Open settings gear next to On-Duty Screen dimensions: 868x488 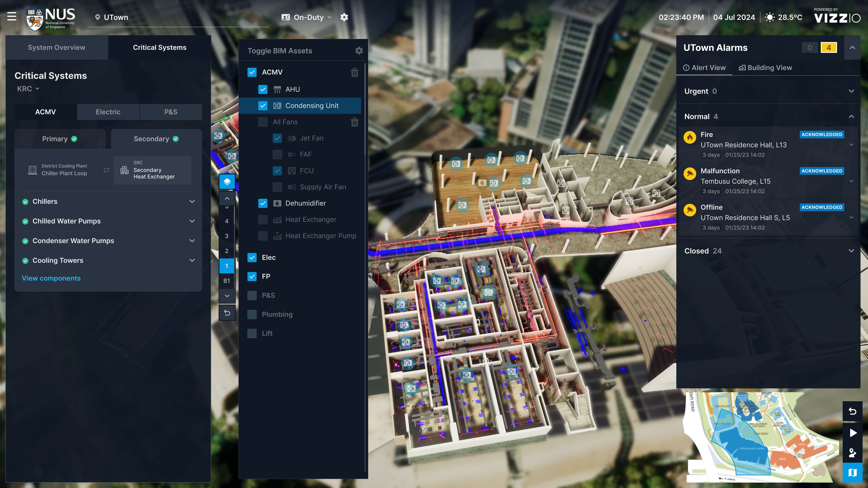point(344,17)
